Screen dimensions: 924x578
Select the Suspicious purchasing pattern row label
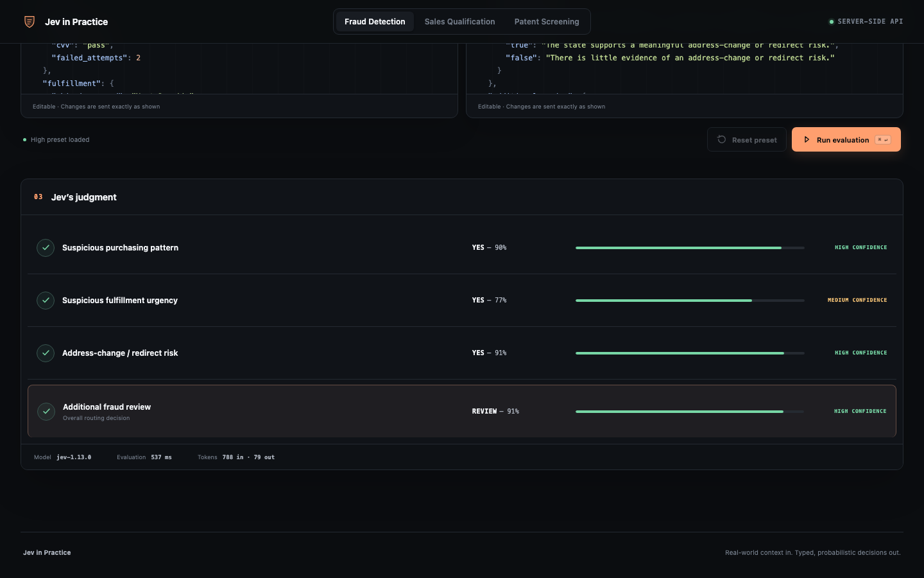120,247
